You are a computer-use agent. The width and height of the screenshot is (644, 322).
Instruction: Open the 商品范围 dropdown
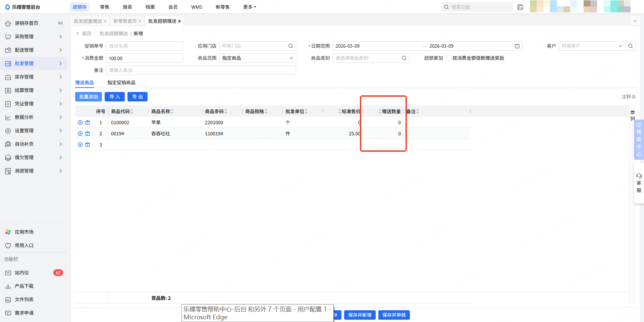258,58
